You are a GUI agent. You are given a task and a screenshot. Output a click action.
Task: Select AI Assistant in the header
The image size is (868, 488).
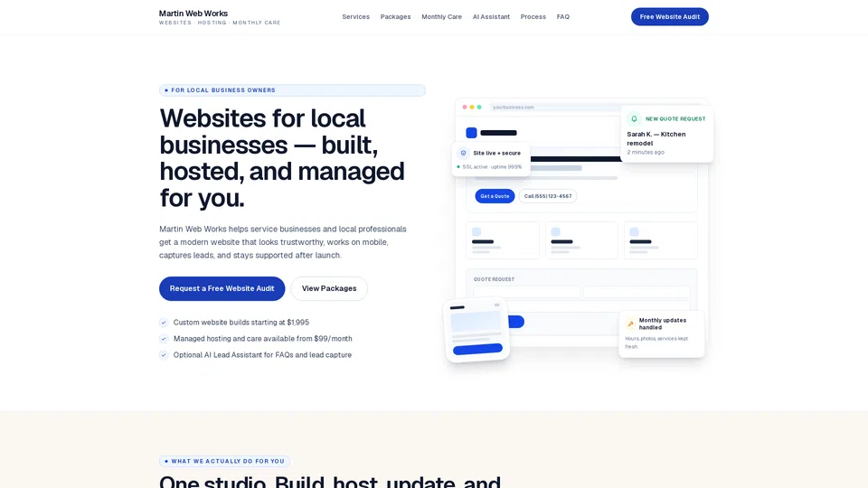491,16
